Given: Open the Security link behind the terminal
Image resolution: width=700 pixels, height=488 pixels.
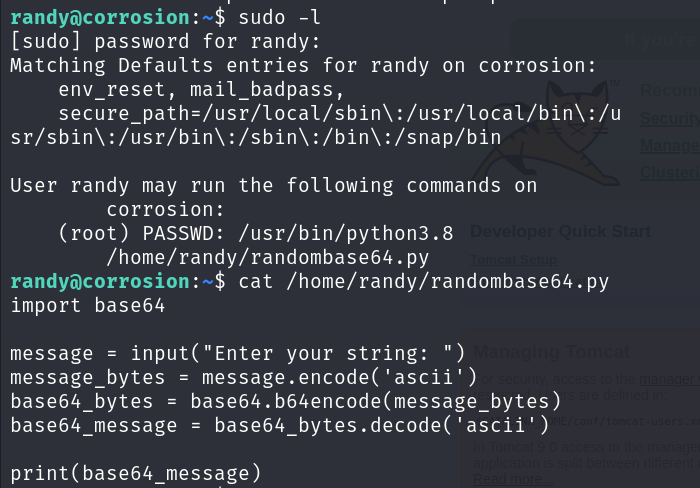Looking at the screenshot, I should [669, 119].
